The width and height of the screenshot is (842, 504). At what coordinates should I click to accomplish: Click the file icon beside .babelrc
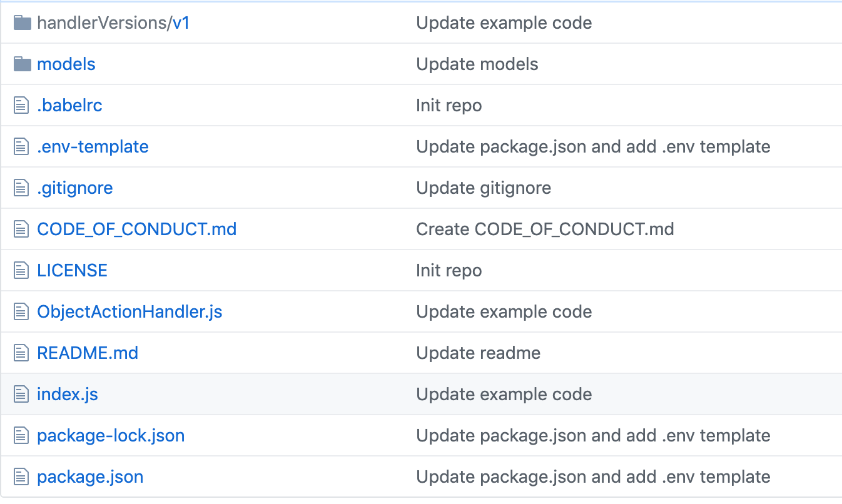pos(22,105)
